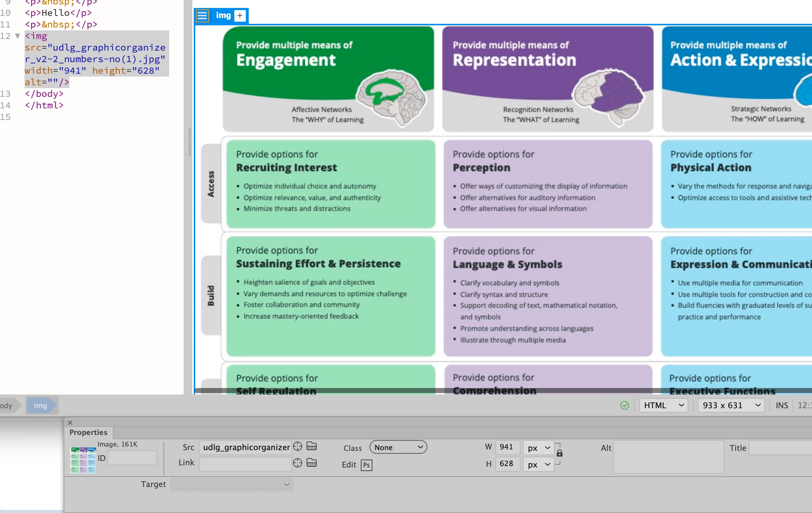Click the Point to File icon beside Link

point(298,463)
